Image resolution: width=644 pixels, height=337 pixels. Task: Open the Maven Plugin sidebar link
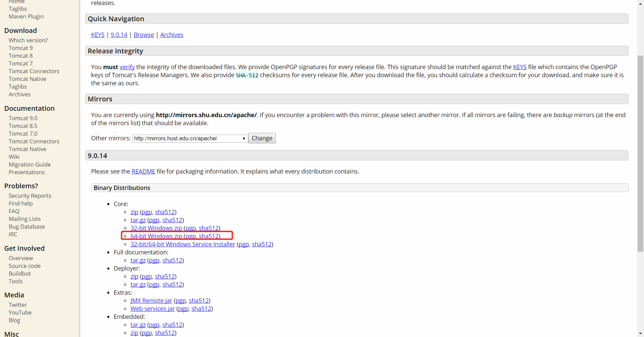click(26, 16)
